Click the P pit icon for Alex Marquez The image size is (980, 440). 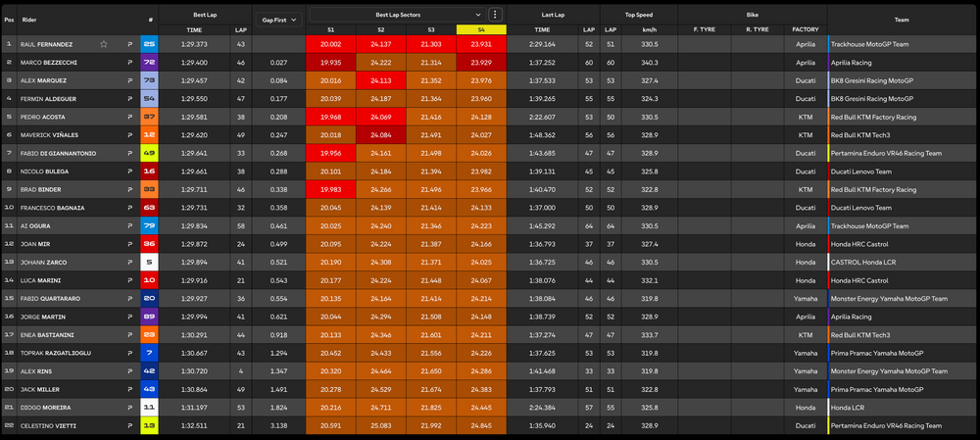click(129, 80)
